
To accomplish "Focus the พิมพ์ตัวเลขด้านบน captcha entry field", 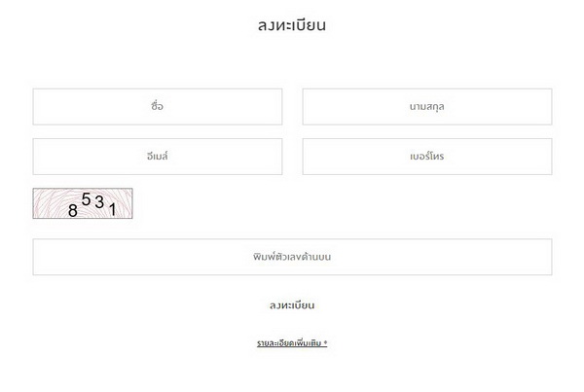I will [292, 257].
